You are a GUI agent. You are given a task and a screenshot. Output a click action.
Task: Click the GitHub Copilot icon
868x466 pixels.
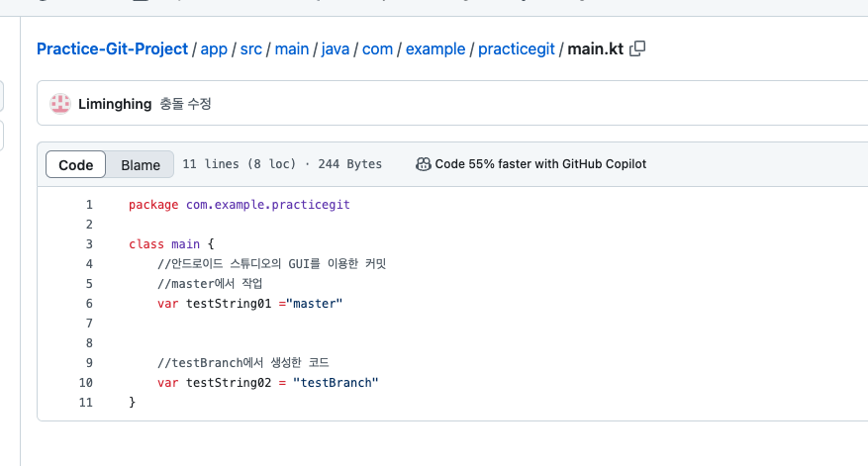click(424, 164)
